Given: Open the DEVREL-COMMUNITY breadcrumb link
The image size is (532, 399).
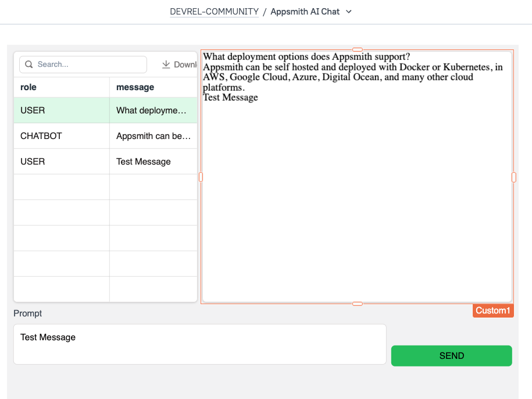Looking at the screenshot, I should [x=214, y=12].
